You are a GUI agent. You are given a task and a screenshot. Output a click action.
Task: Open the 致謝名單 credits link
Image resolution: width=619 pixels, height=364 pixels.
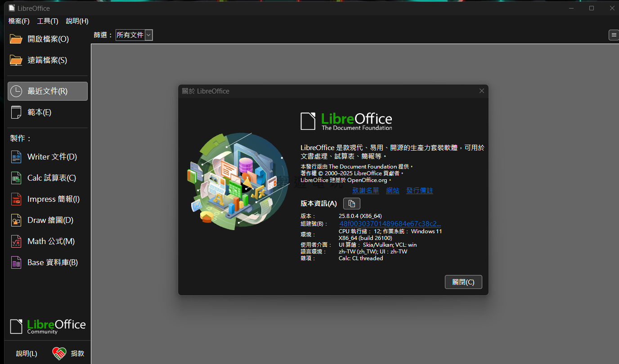coord(366,191)
